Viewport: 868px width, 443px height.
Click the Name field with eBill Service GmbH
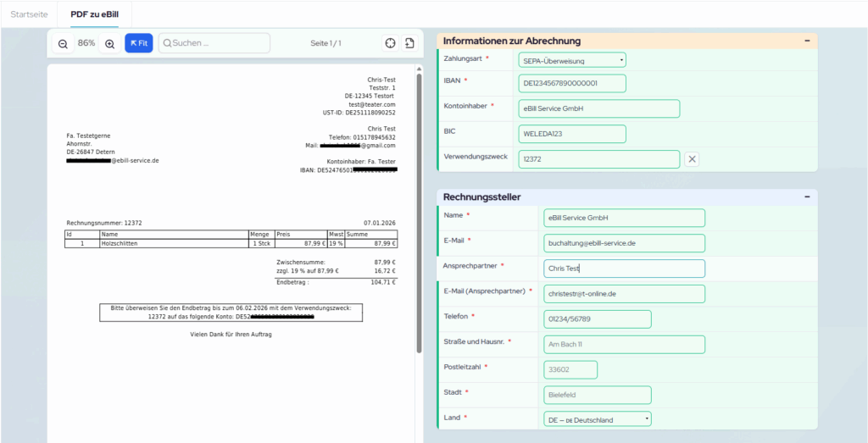click(x=625, y=218)
